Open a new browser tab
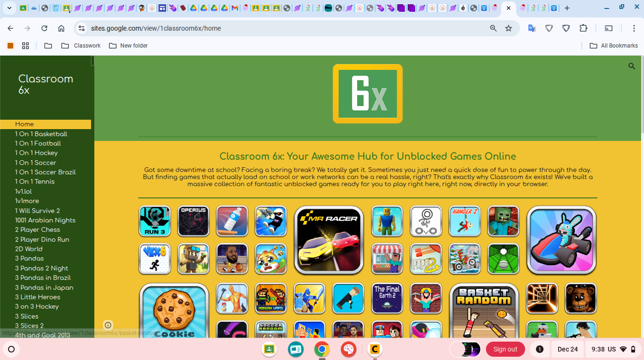The height and width of the screenshot is (360, 644). click(x=567, y=8)
